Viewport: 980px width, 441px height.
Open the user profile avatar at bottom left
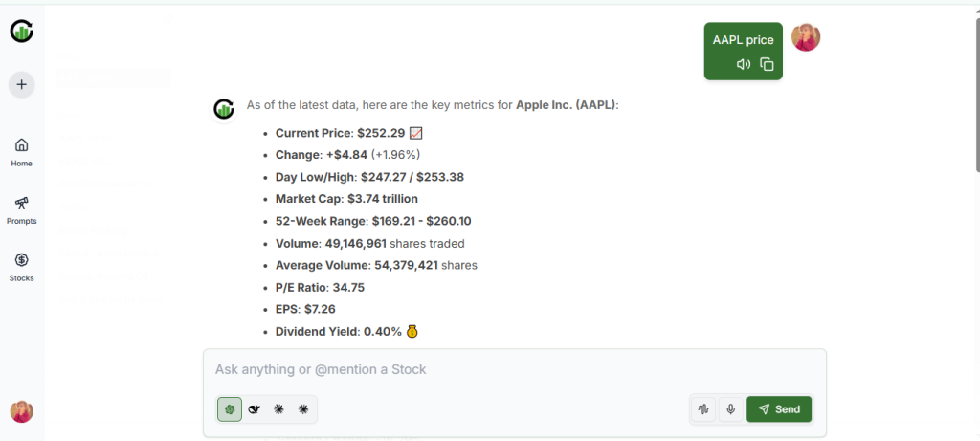tap(22, 411)
